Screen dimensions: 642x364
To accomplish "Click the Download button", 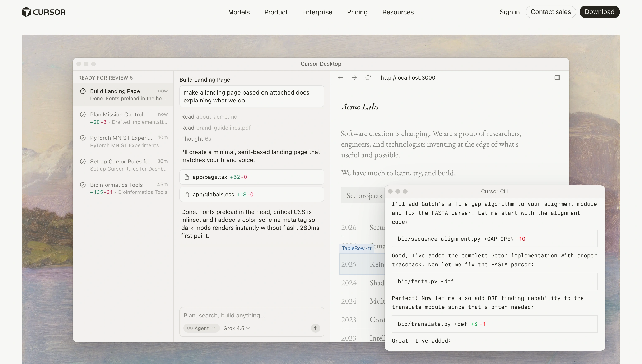I will point(599,12).
